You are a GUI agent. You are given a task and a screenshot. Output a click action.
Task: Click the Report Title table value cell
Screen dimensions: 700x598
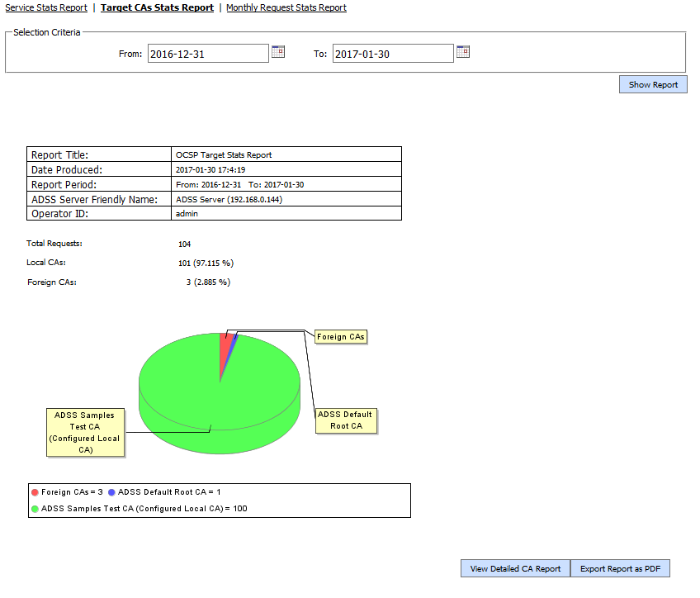[286, 154]
